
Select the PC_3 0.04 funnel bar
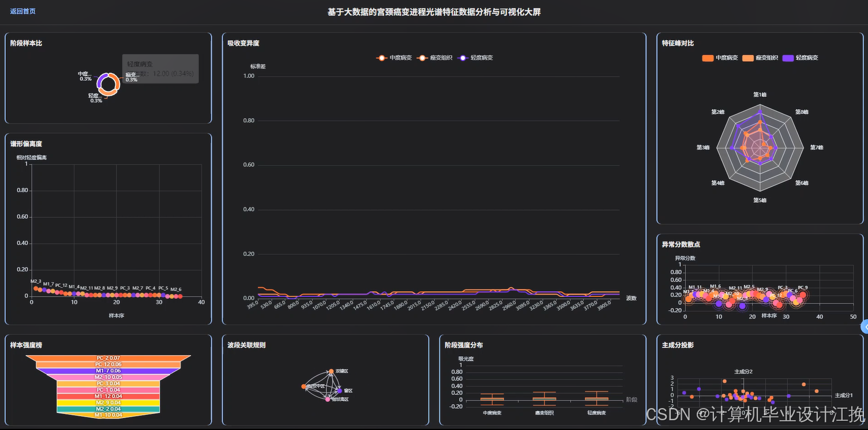[108, 383]
